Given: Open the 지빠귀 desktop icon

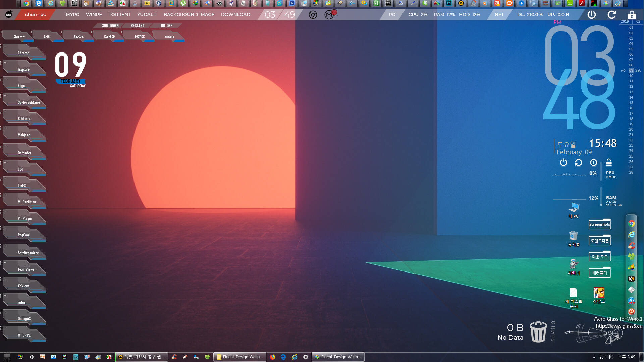Looking at the screenshot, I should point(574,267).
